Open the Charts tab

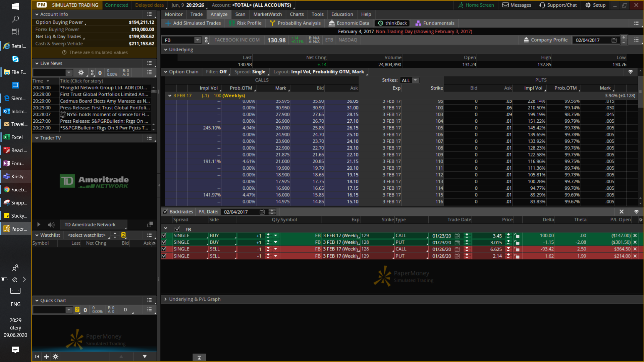tap(297, 14)
